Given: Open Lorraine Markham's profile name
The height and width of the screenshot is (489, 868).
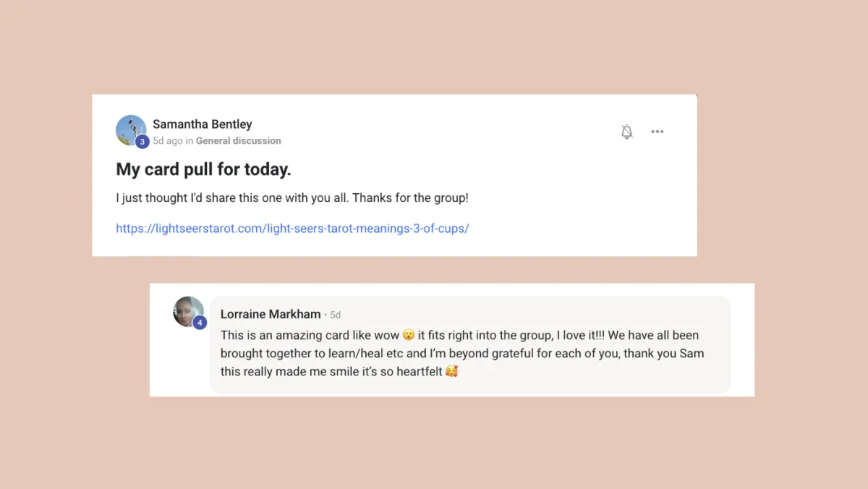Looking at the screenshot, I should (x=271, y=314).
